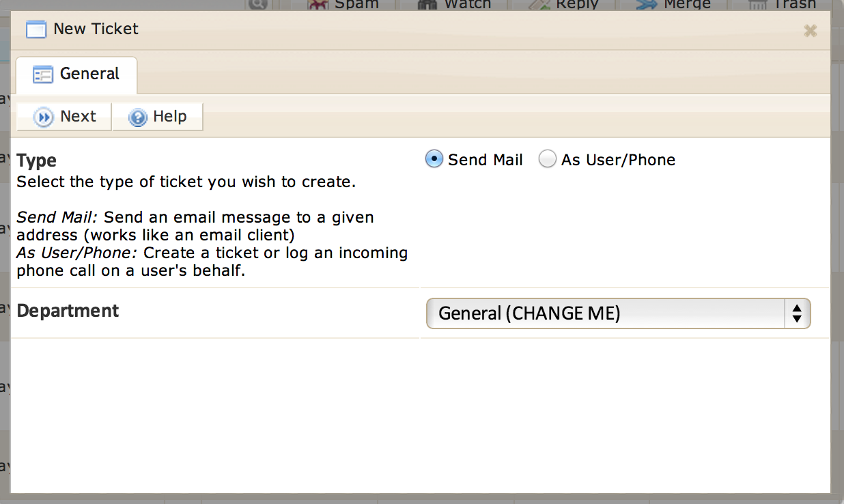Click the Reply icon in background toolbar
The width and height of the screenshot is (844, 504).
coord(537,4)
